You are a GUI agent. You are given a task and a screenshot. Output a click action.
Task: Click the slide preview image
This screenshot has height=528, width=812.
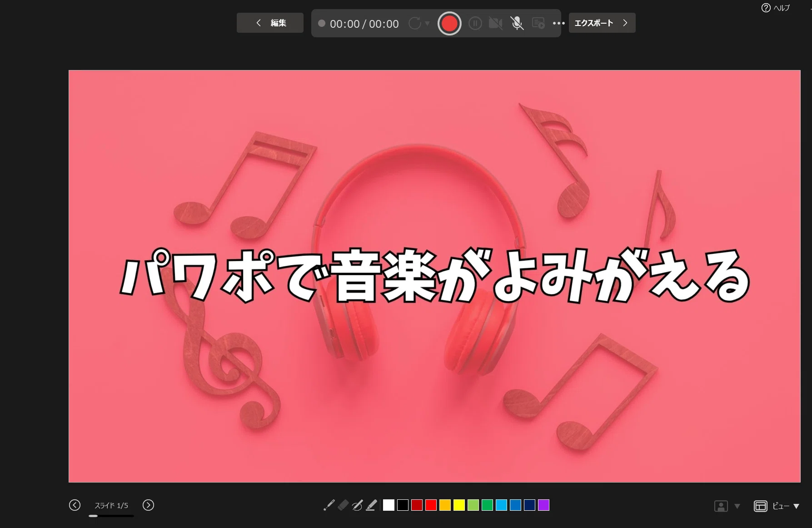tap(434, 276)
